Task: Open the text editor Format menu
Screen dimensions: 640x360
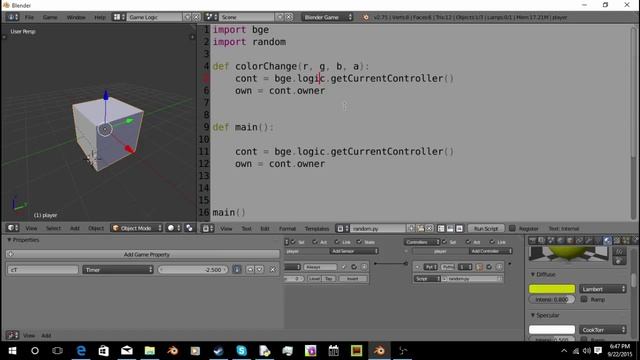Action: [287, 229]
